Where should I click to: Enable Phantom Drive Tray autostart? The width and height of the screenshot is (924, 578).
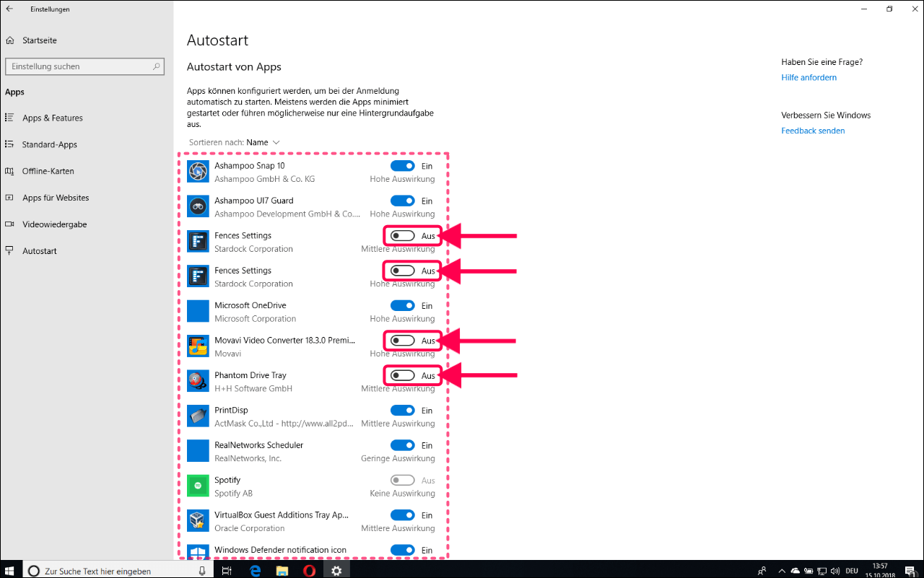(x=403, y=375)
